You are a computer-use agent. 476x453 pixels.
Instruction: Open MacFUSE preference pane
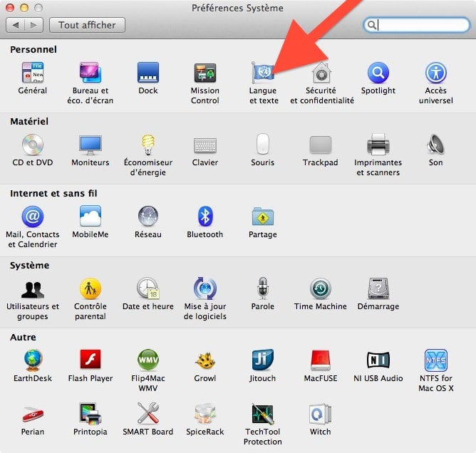(321, 360)
